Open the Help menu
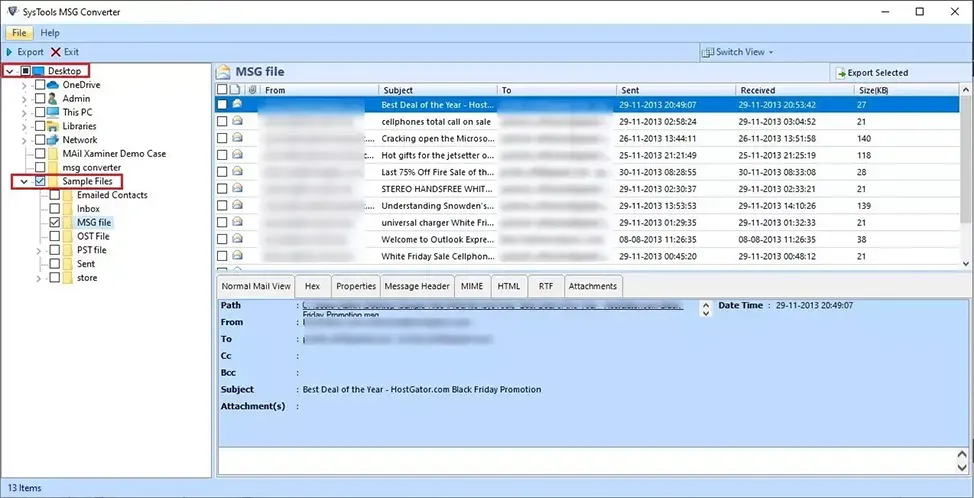 (50, 33)
